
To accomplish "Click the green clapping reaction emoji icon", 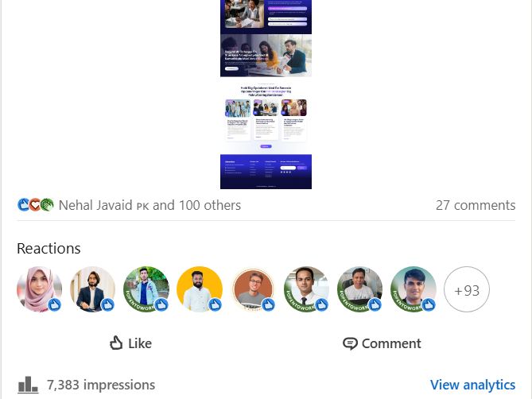I will pos(47,205).
